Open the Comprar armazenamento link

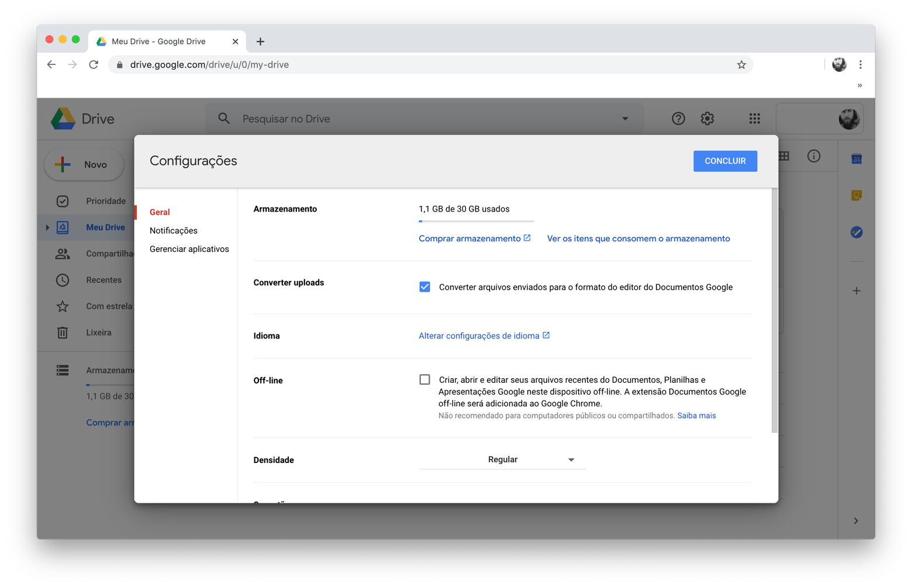pos(469,238)
